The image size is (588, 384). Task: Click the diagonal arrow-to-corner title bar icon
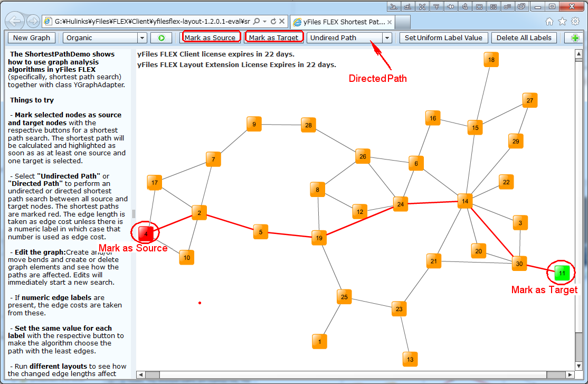coord(393,6)
